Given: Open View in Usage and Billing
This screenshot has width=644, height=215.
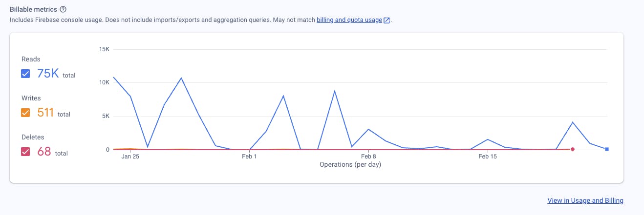Looking at the screenshot, I should tap(585, 200).
